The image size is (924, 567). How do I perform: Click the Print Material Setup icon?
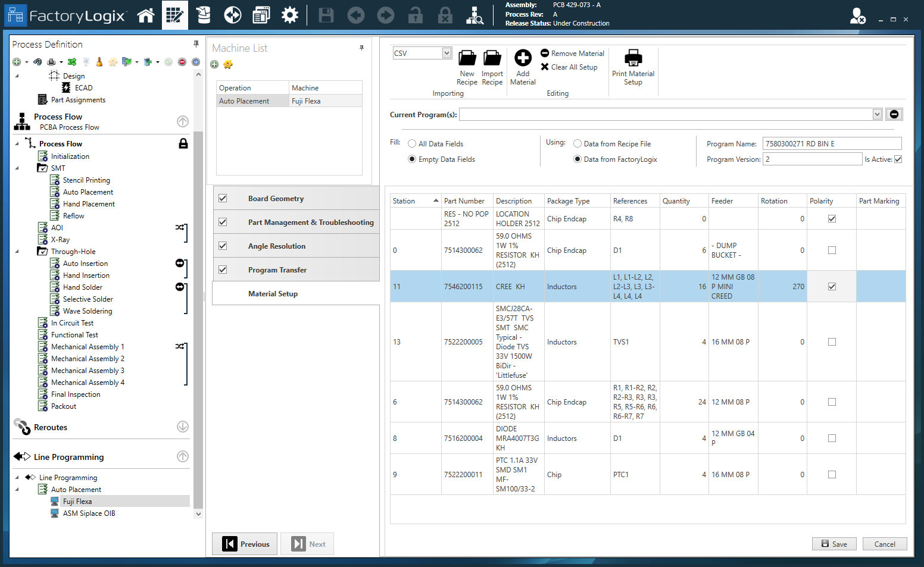click(x=633, y=58)
